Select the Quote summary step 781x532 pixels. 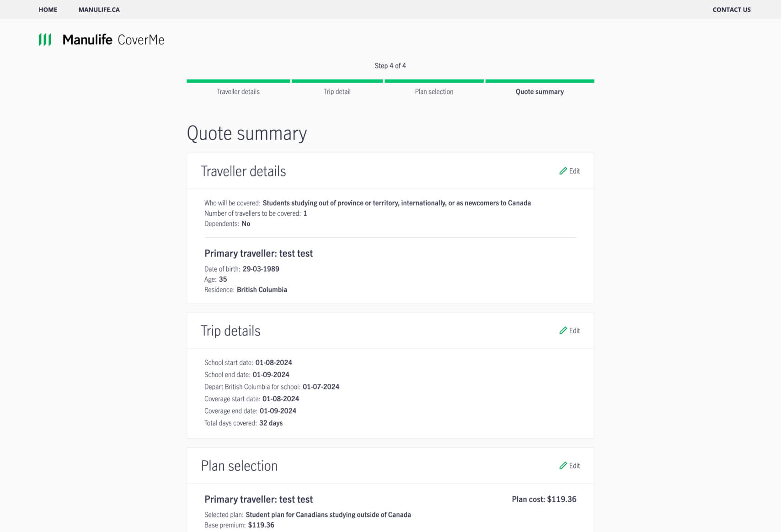[x=540, y=91]
